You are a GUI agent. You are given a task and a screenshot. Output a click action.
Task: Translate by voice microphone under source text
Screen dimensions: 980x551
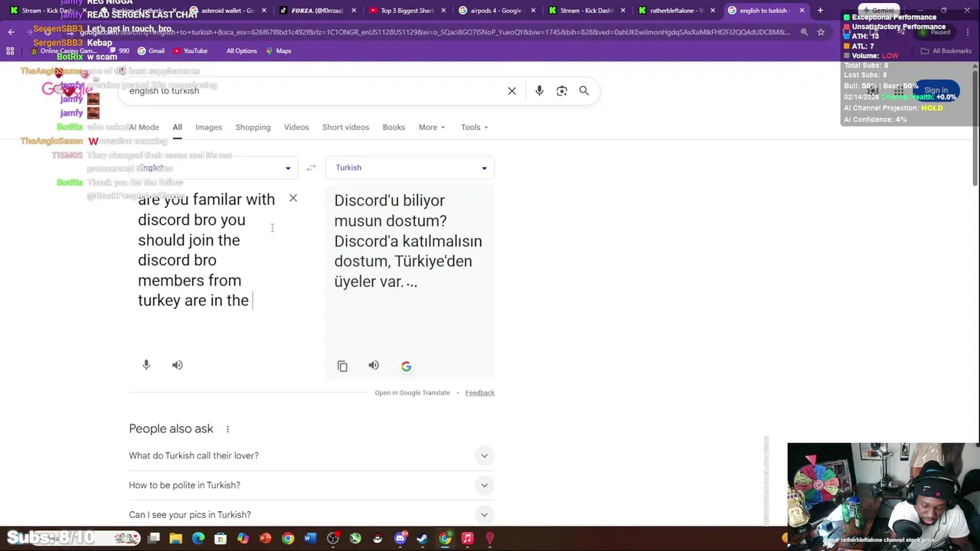[x=146, y=365]
